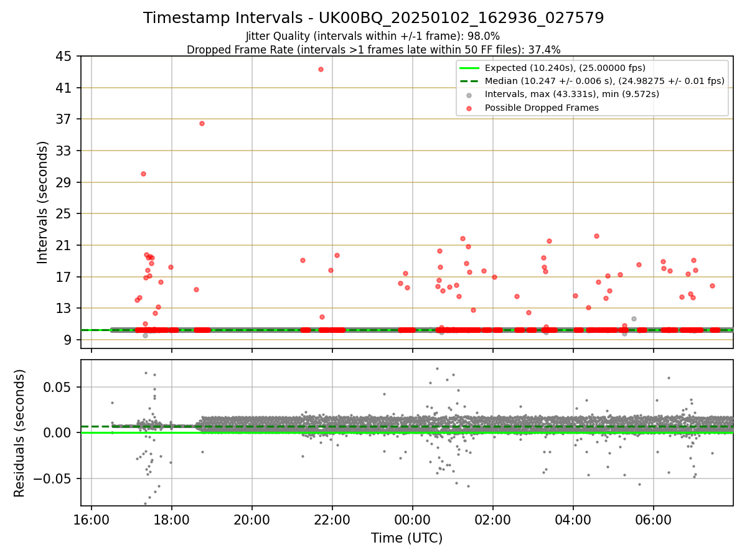Click the y-axis tick label '13'
This screenshot has height=560, width=747.
click(x=63, y=309)
